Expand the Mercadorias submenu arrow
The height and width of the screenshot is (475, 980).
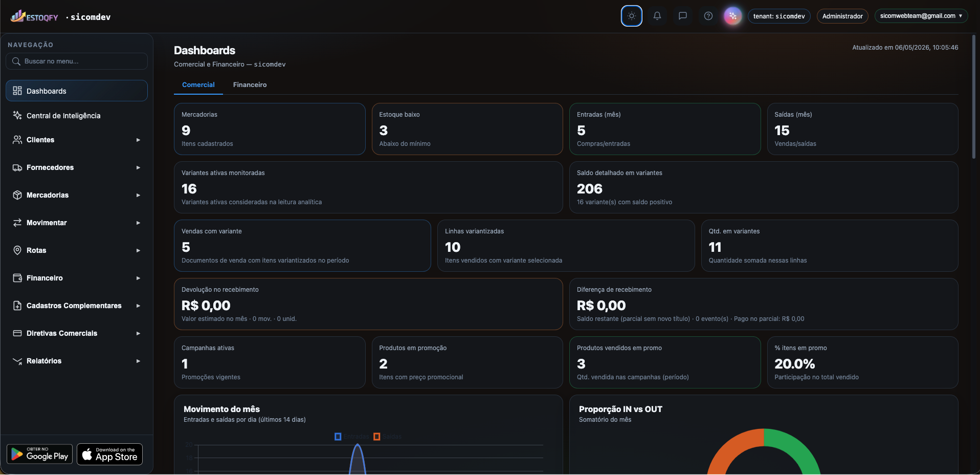click(x=138, y=195)
